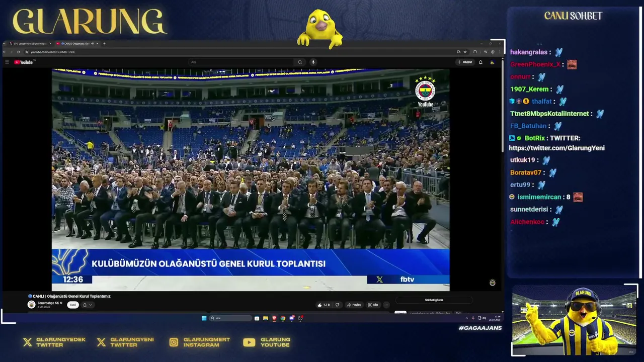This screenshot has height=362, width=644.
Task: Open the taskbar volume control
Action: (x=485, y=318)
